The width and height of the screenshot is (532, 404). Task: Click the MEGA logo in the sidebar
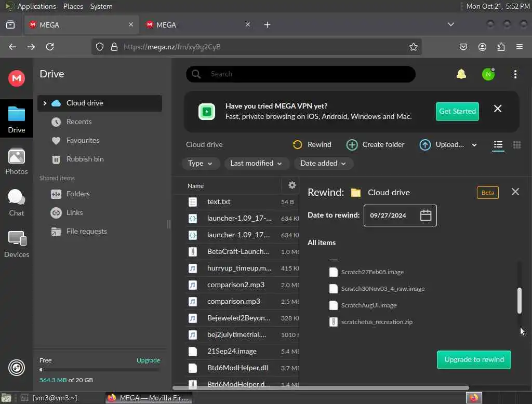(16, 78)
